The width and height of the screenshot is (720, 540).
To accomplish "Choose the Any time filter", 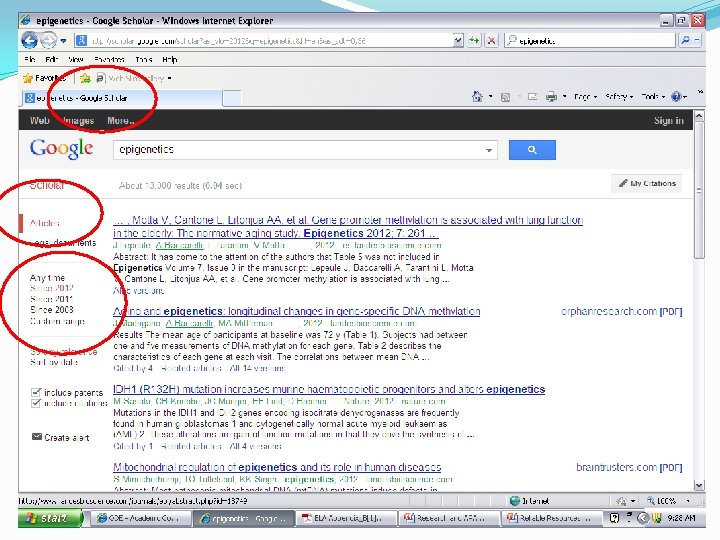I will tap(47, 278).
